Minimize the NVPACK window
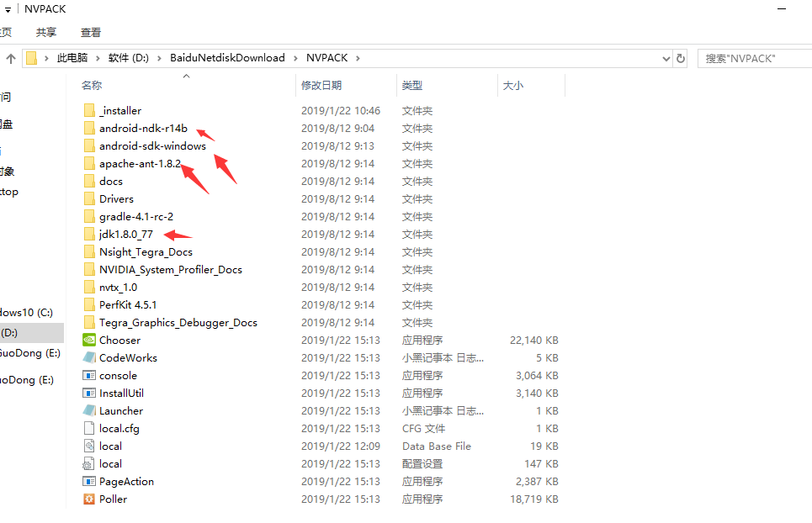This screenshot has height=523, width=812. point(782,8)
